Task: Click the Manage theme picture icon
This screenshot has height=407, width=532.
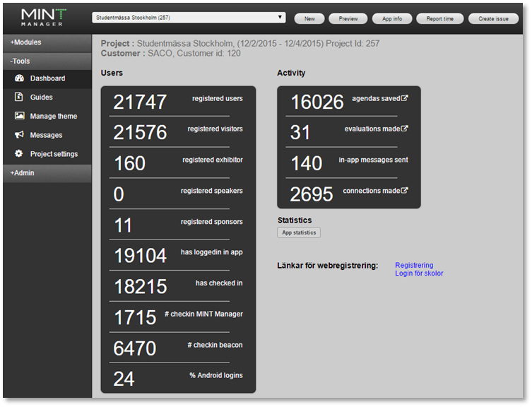Action: pyautogui.click(x=19, y=116)
